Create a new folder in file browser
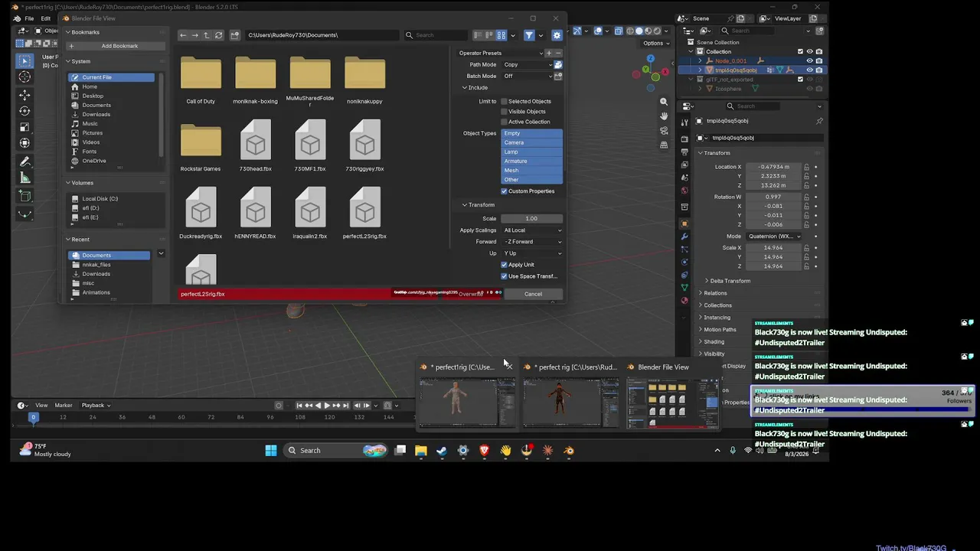Viewport: 980px width, 551px height. click(x=235, y=35)
